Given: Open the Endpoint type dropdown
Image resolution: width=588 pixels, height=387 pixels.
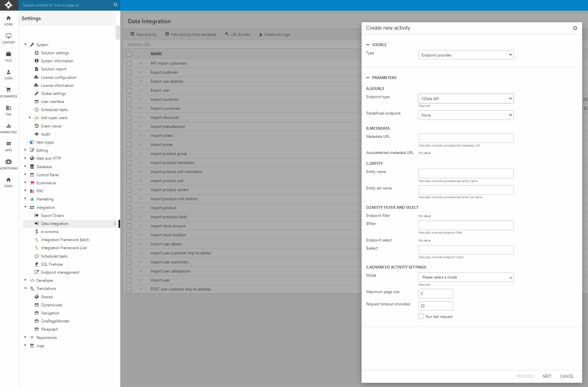Looking at the screenshot, I should coord(466,99).
